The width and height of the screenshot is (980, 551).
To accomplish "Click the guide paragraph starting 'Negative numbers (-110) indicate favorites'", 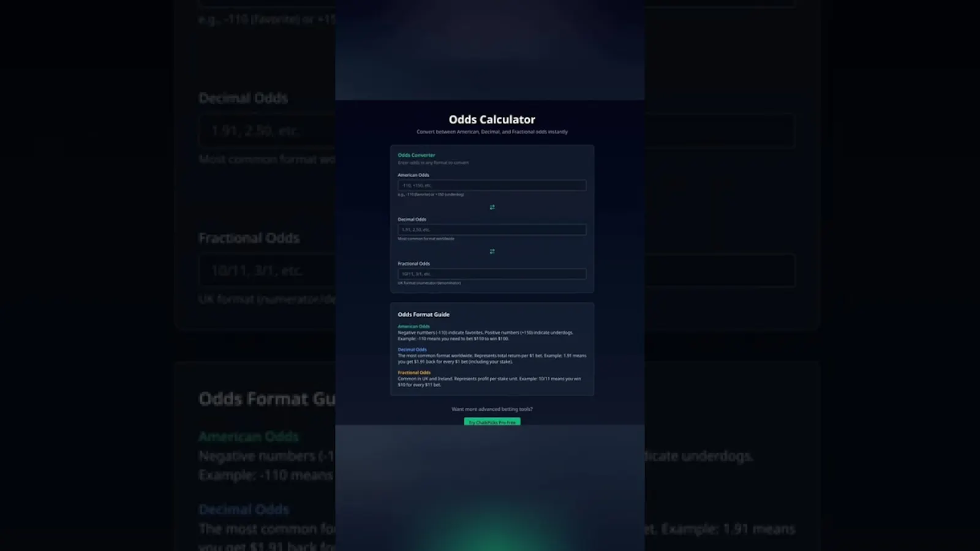I will (x=486, y=335).
